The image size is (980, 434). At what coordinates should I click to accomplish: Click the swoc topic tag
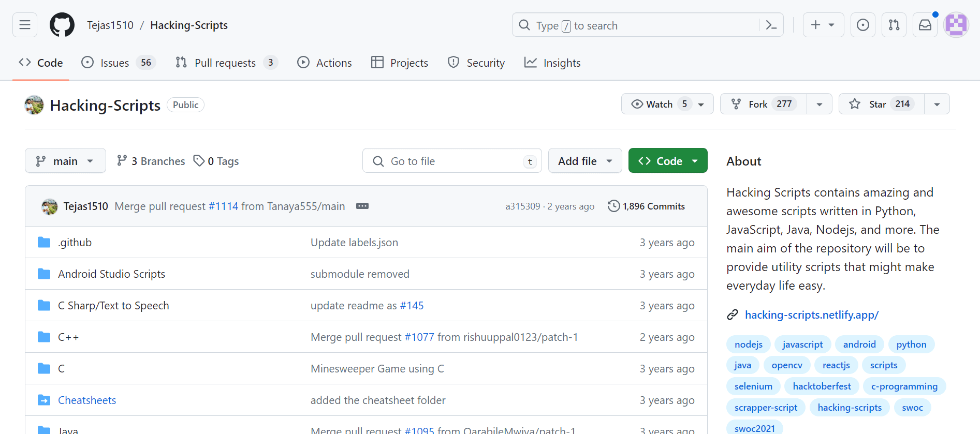[912, 407]
